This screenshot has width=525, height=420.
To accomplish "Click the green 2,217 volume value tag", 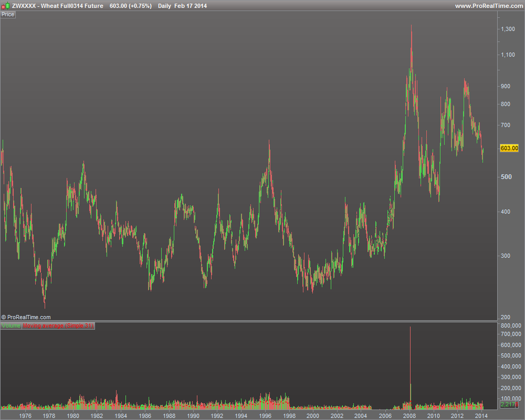I will point(508,405).
